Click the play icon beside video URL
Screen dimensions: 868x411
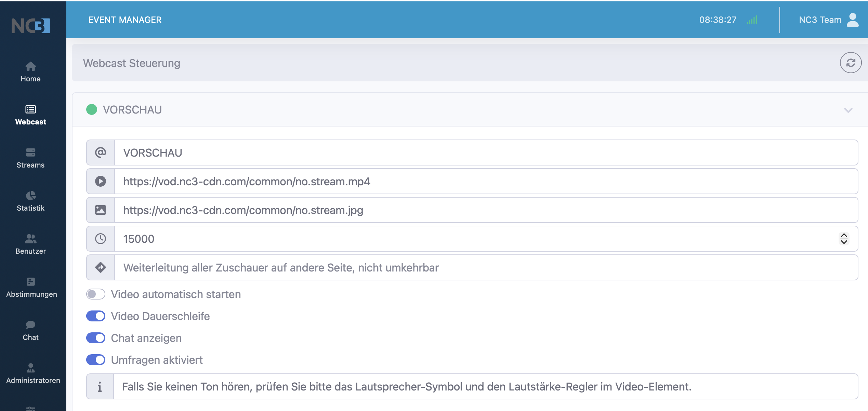click(x=101, y=181)
